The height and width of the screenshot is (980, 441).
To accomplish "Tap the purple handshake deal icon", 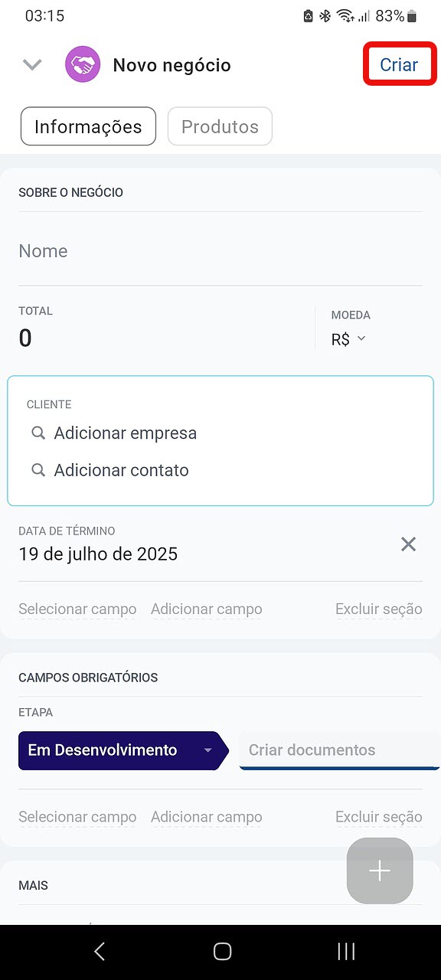I will click(83, 65).
